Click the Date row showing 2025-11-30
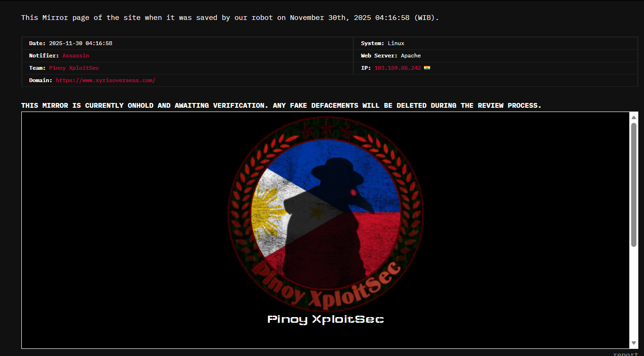The width and height of the screenshot is (644, 356). 71,43
